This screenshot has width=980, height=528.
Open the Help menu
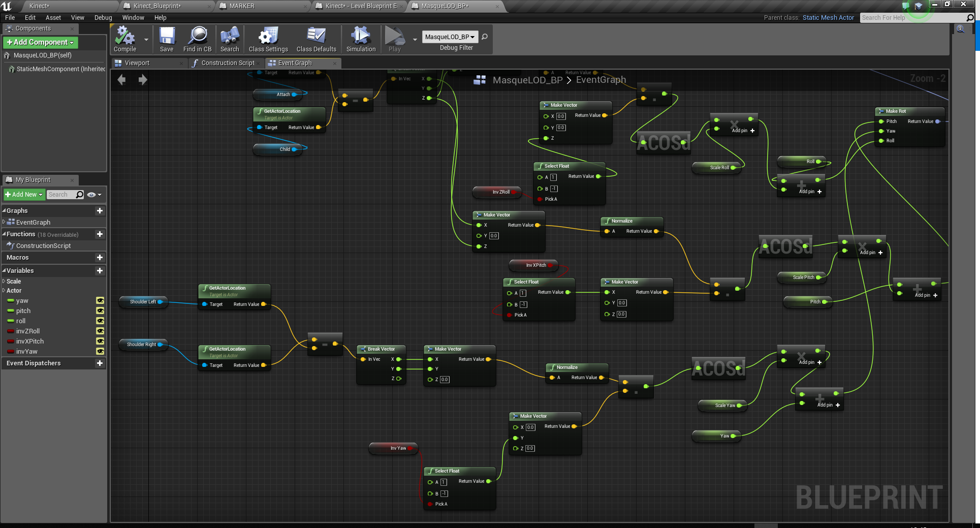[160, 18]
